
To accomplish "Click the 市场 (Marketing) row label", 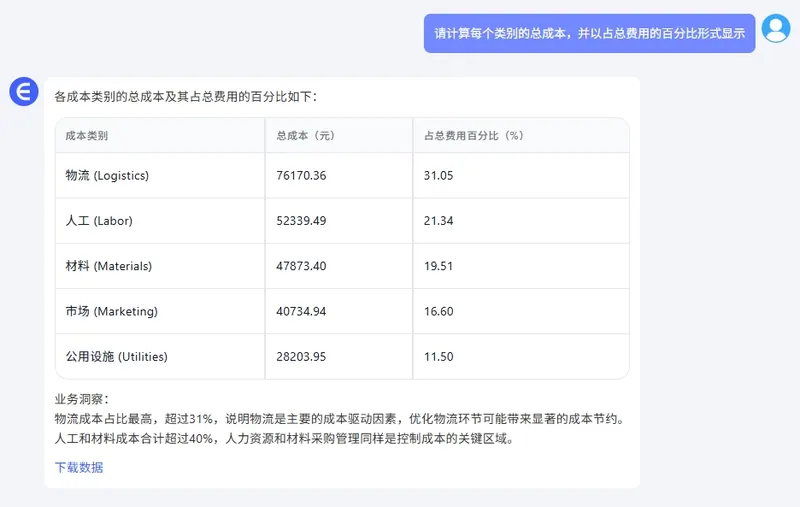I will [x=111, y=311].
